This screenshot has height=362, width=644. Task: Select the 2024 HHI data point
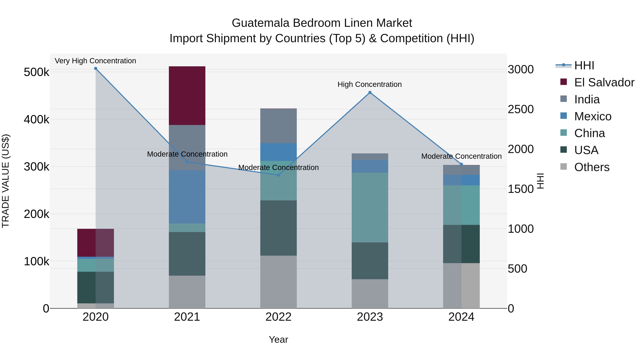(462, 164)
